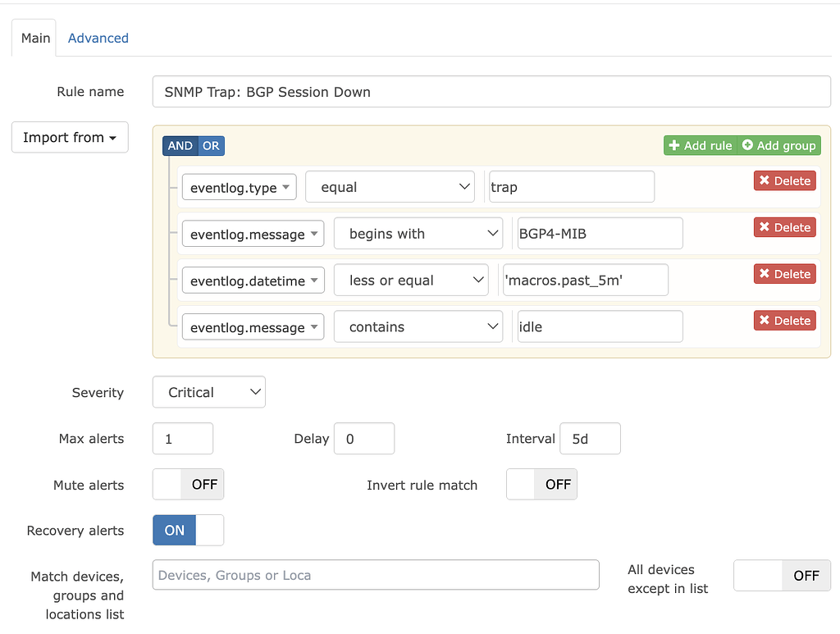Select the Main tab
This screenshot has height=634, width=840.
tap(34, 38)
